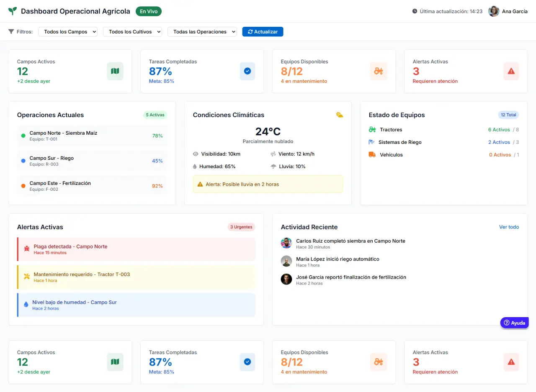The height and width of the screenshot is (392, 536).
Task: Click the water drop icon in humedad alert
Action: pyautogui.click(x=26, y=305)
